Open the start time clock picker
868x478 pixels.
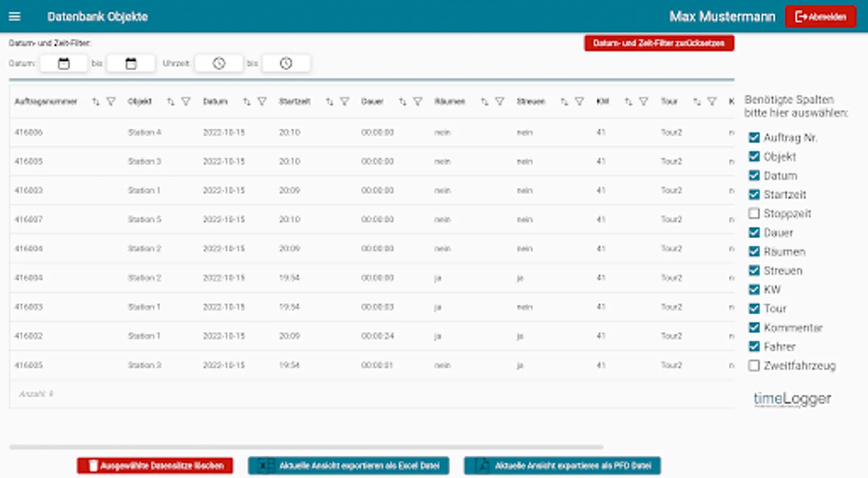(x=219, y=64)
